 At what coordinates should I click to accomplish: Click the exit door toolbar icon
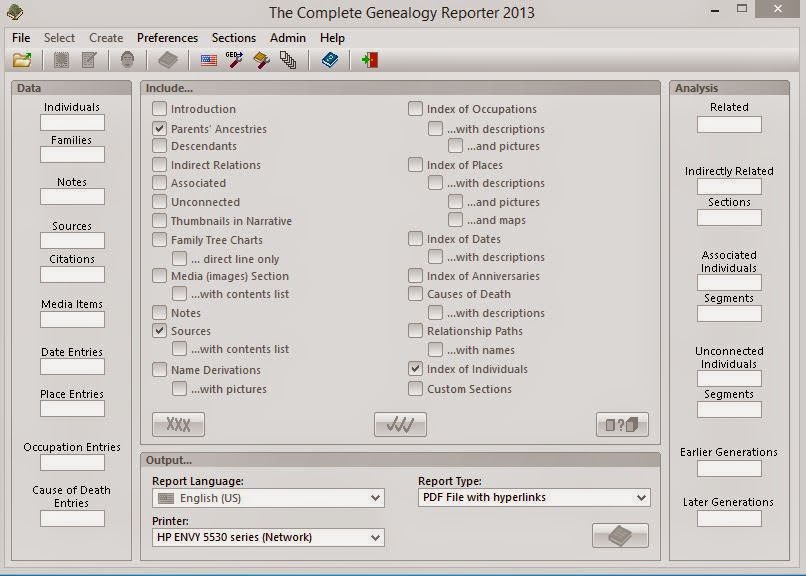(370, 60)
